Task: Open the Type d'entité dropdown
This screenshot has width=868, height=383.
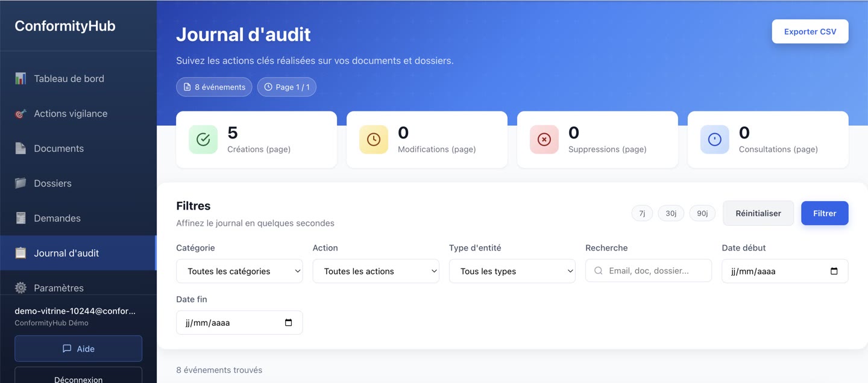Action: click(512, 271)
